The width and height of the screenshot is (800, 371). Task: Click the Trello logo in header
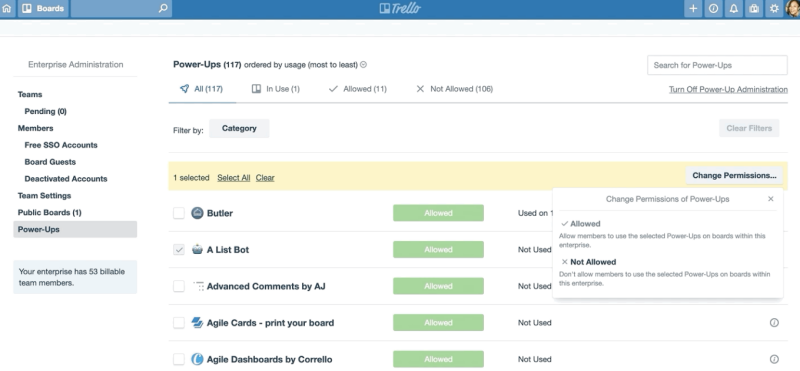point(400,9)
